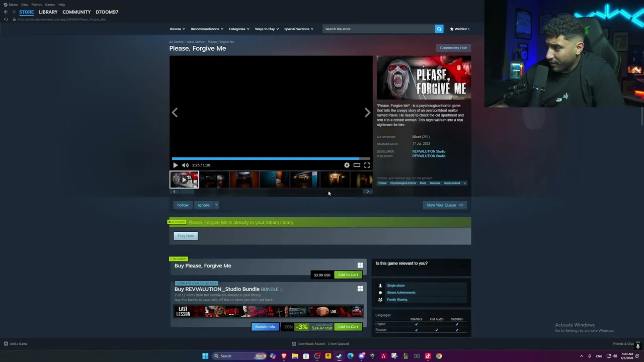Viewport: 644px width, 362px height.
Task: Open Rockstar Games Launcher from taskbar
Action: (328, 356)
